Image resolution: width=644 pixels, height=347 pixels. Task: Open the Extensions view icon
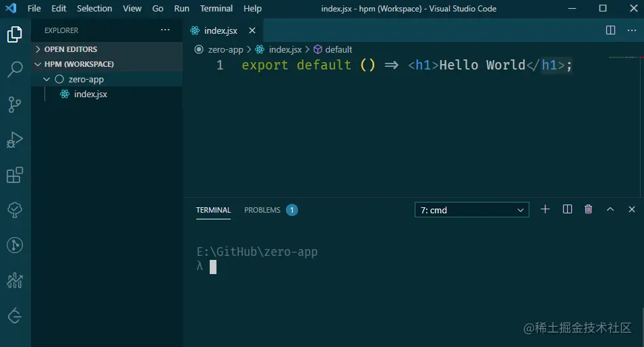(15, 175)
